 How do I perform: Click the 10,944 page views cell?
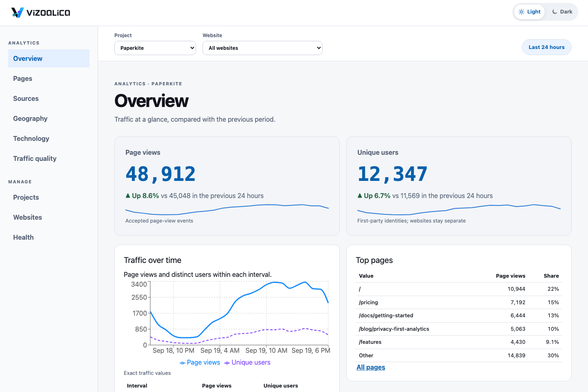(x=517, y=289)
